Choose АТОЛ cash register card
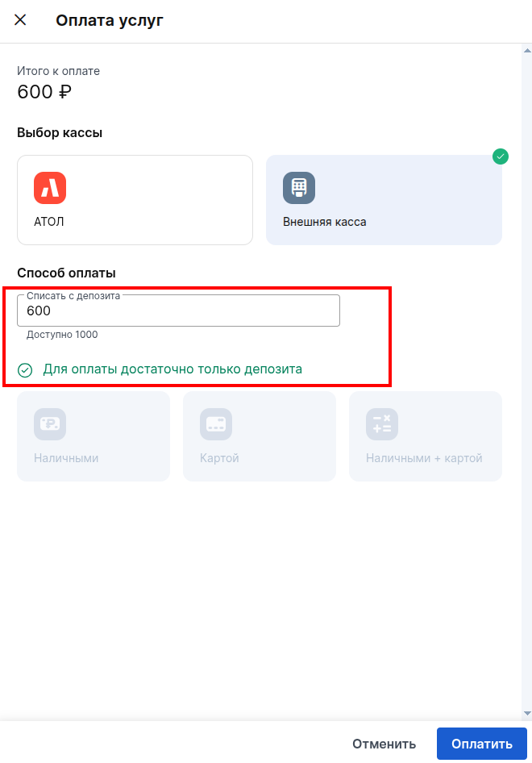Viewport: 532px width, 763px height. click(135, 200)
